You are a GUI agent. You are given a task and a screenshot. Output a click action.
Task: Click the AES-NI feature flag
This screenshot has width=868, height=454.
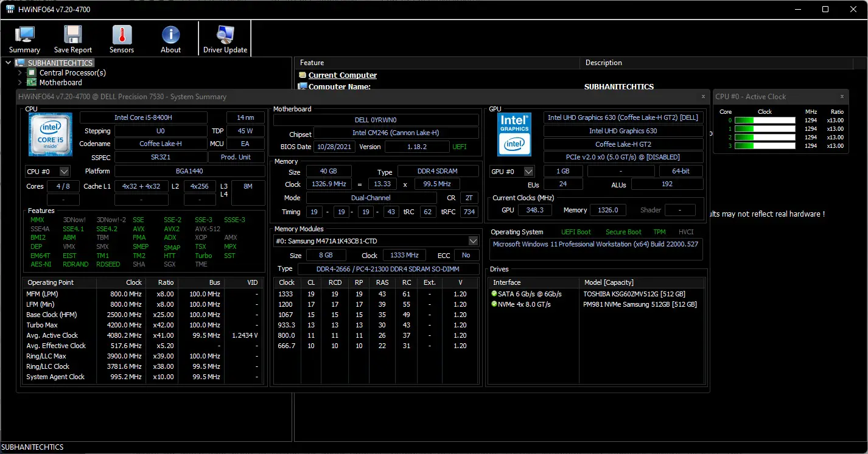tap(41, 264)
